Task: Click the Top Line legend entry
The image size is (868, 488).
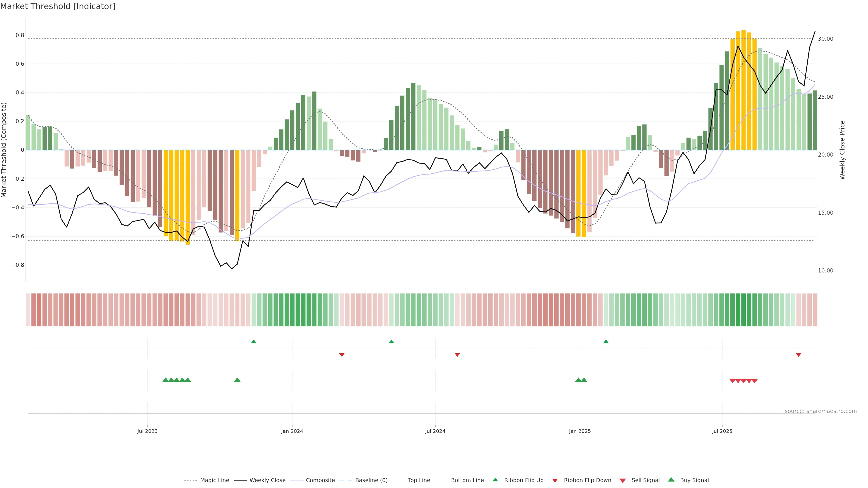Action: (x=419, y=480)
